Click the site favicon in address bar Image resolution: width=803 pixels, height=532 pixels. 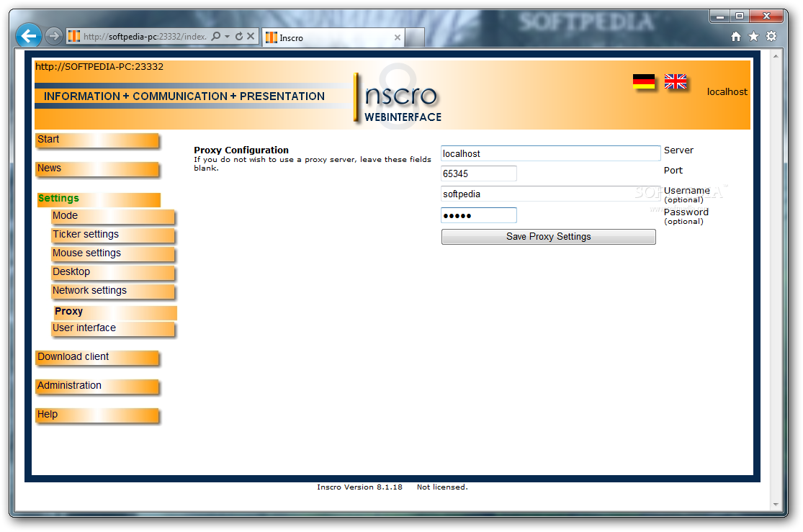click(74, 36)
